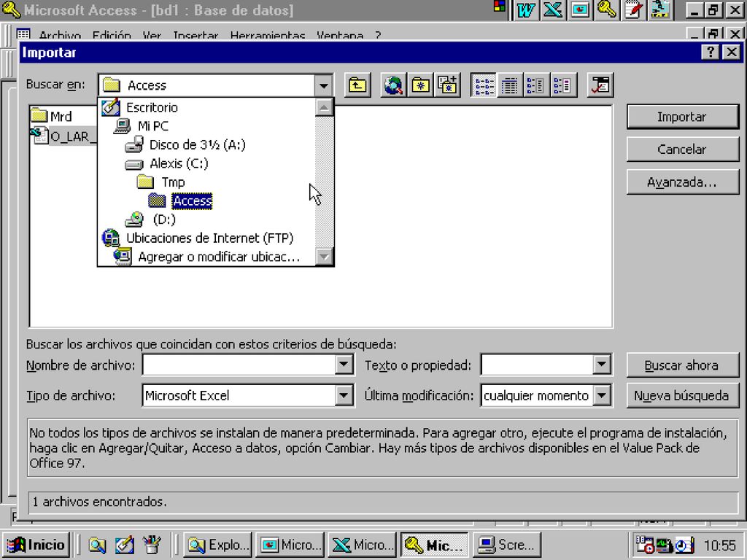
Task: Open the Ver menu
Action: coord(152,36)
